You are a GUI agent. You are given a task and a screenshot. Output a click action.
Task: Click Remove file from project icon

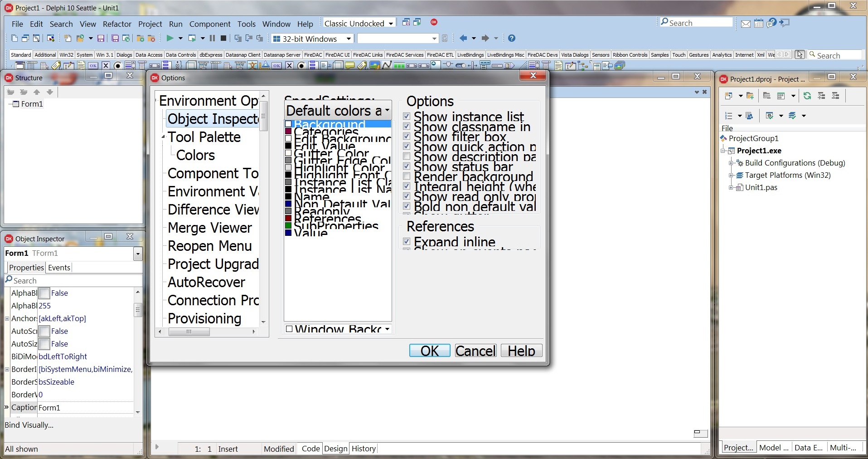152,39
